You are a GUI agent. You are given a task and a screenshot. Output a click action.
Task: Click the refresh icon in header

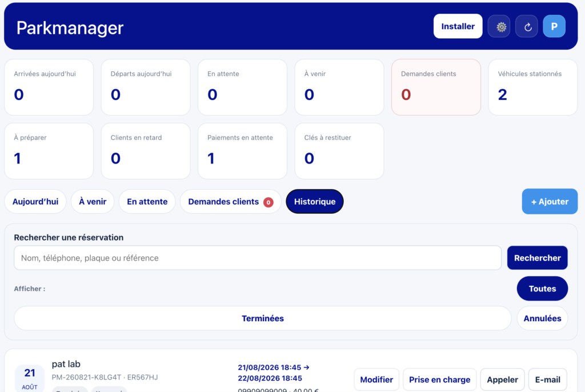pyautogui.click(x=526, y=26)
